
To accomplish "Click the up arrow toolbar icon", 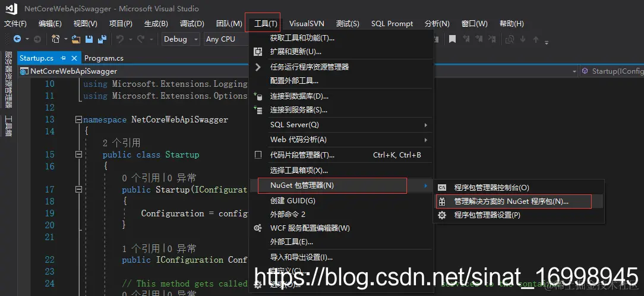I will click(x=535, y=39).
